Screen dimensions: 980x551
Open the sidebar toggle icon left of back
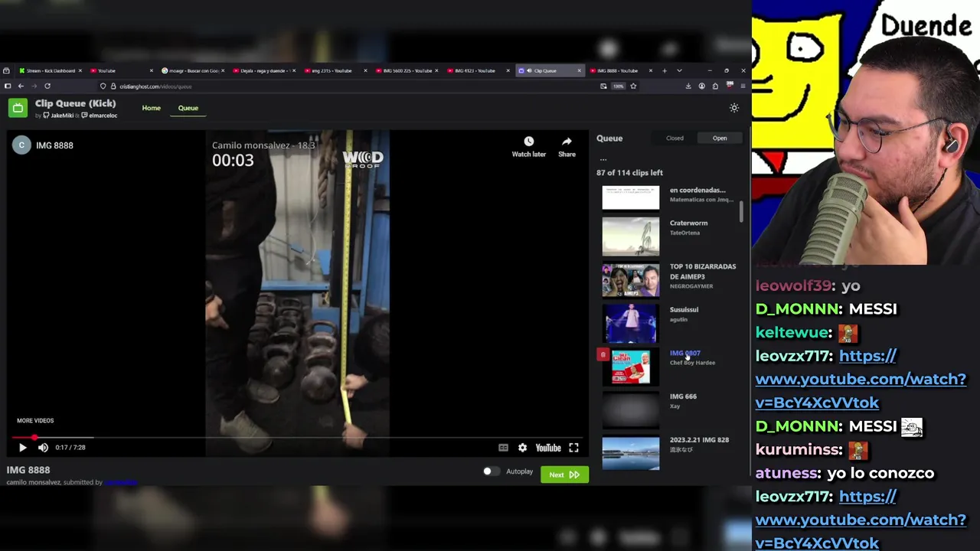[x=8, y=86]
